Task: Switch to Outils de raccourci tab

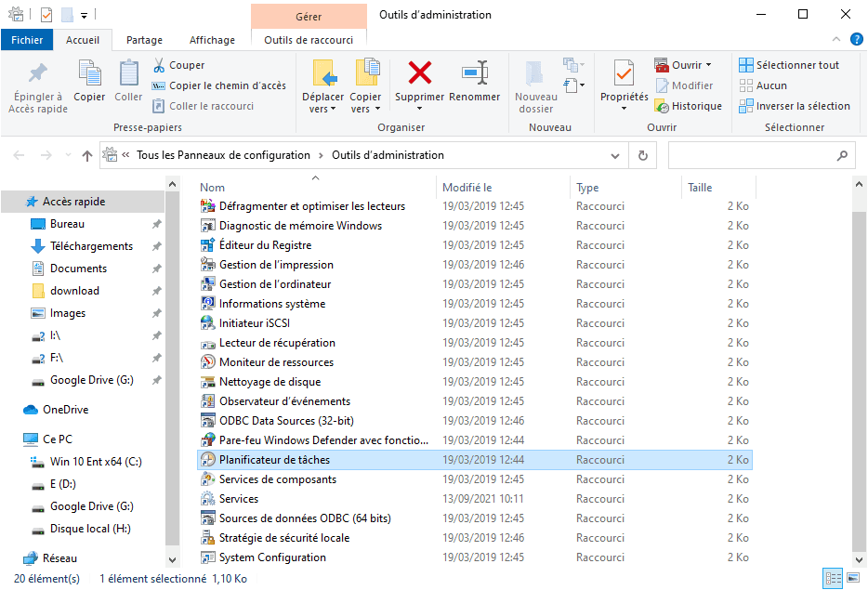Action: pyautogui.click(x=309, y=40)
